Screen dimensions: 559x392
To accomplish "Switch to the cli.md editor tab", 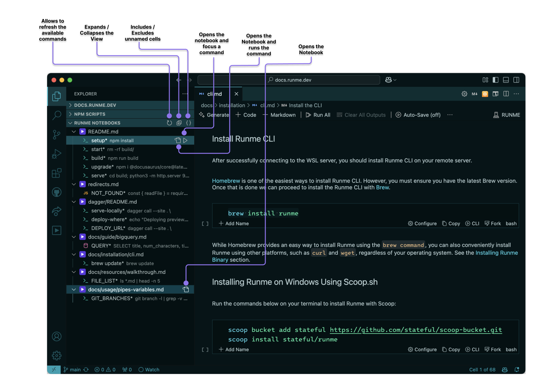I will 214,94.
